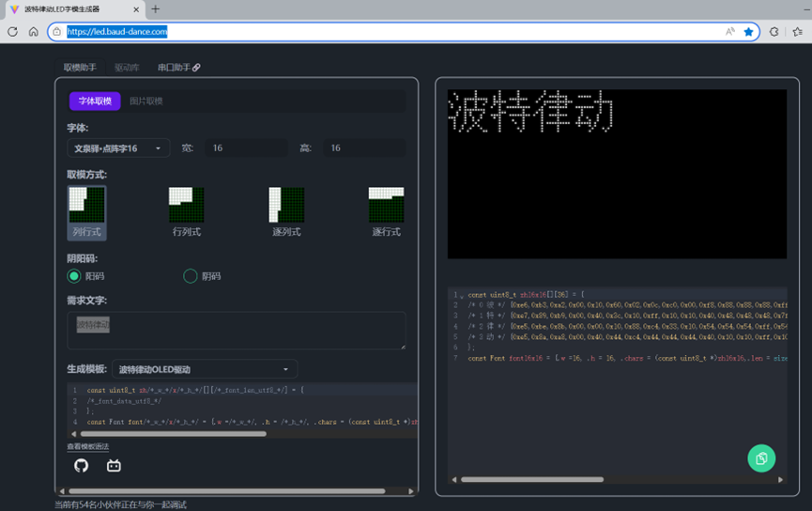
Task: Open the GitHub icon link
Action: (x=82, y=465)
